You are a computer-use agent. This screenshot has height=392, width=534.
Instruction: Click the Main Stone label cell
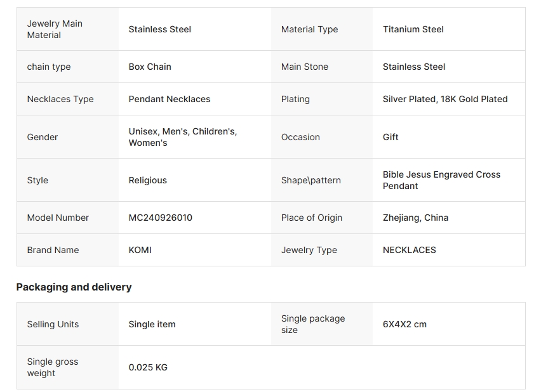(304, 67)
